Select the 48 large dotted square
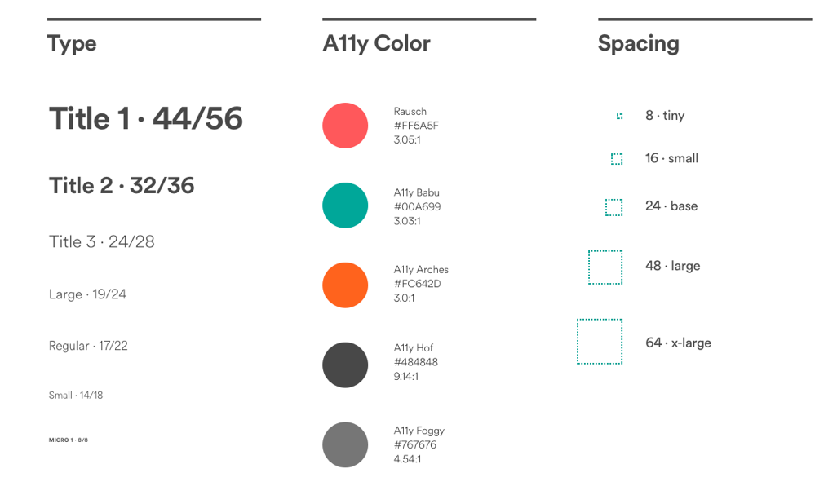Viewport: 815px width, 504px height. pos(605,267)
